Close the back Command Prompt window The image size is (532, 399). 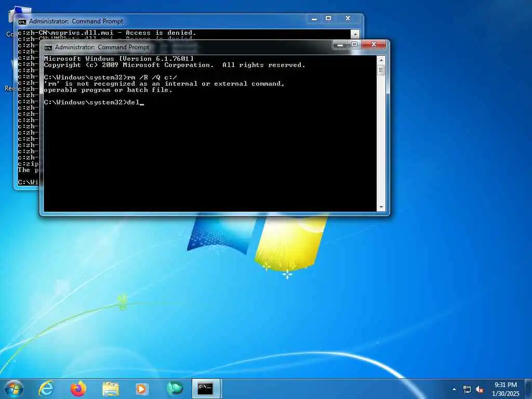[348, 19]
